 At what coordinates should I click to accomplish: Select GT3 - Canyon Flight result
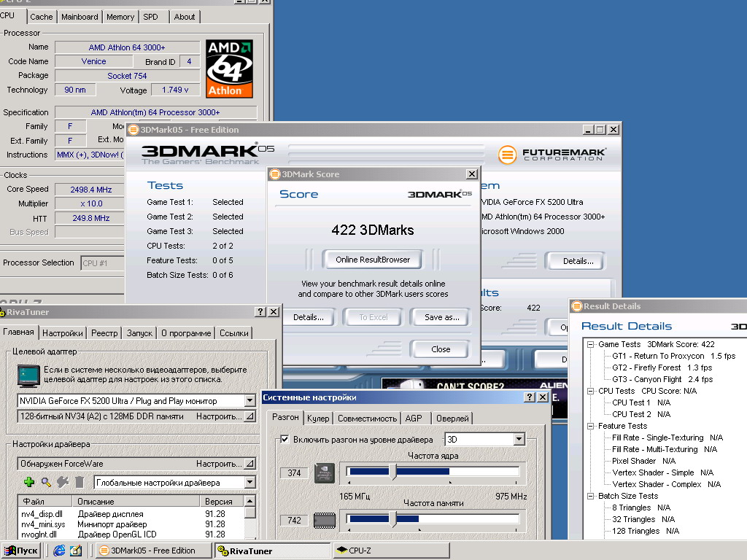click(x=662, y=379)
